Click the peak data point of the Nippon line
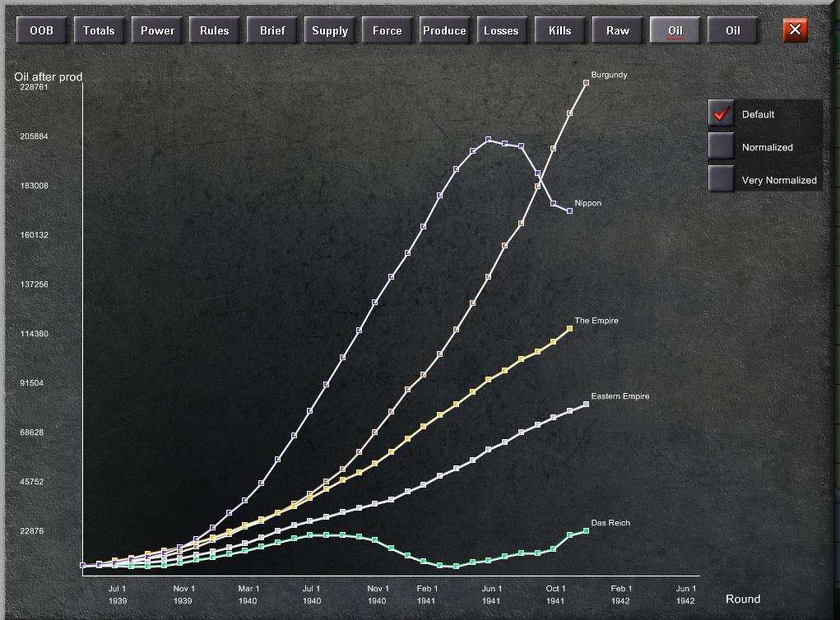 488,139
